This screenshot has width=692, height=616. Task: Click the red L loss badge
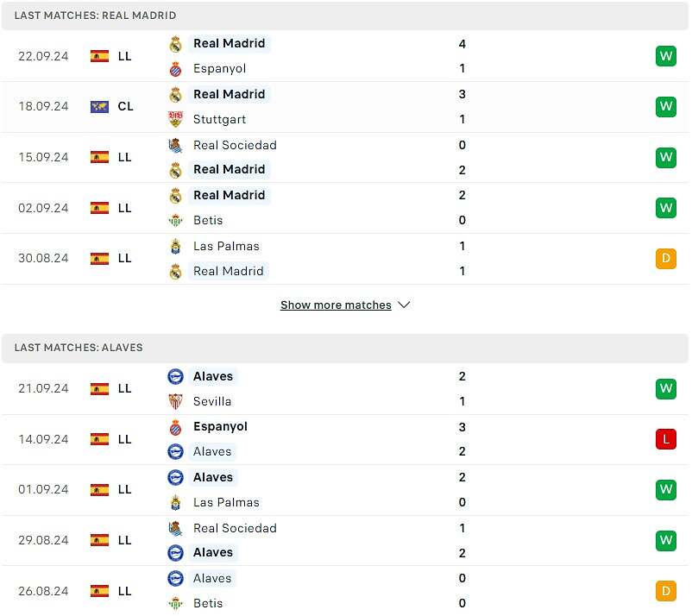(665, 439)
